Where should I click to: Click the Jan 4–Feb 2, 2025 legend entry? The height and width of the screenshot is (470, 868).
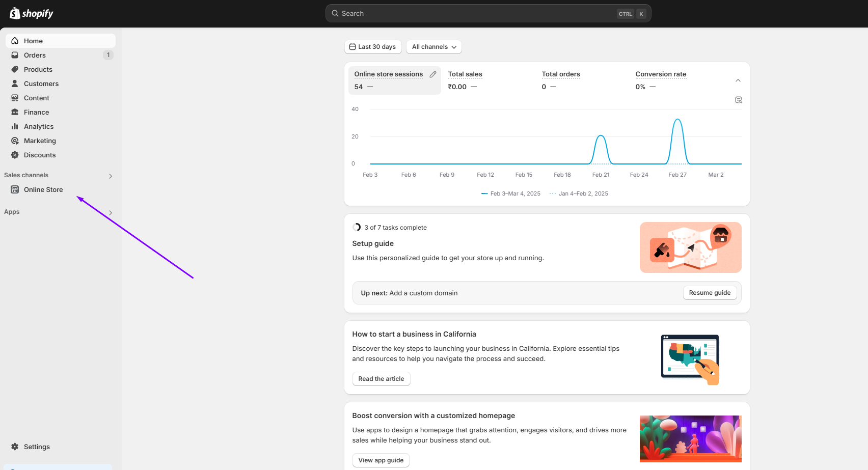tap(579, 193)
